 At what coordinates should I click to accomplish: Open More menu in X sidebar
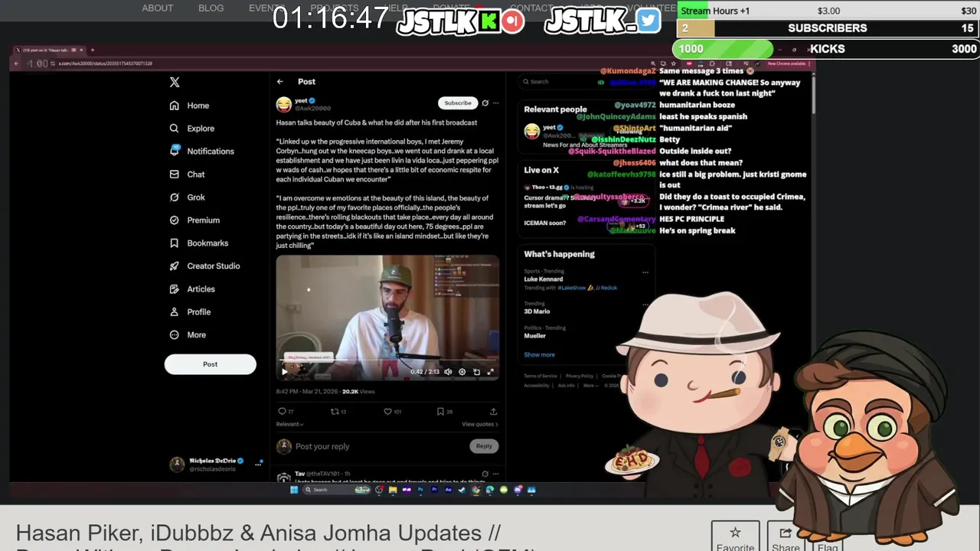point(188,335)
